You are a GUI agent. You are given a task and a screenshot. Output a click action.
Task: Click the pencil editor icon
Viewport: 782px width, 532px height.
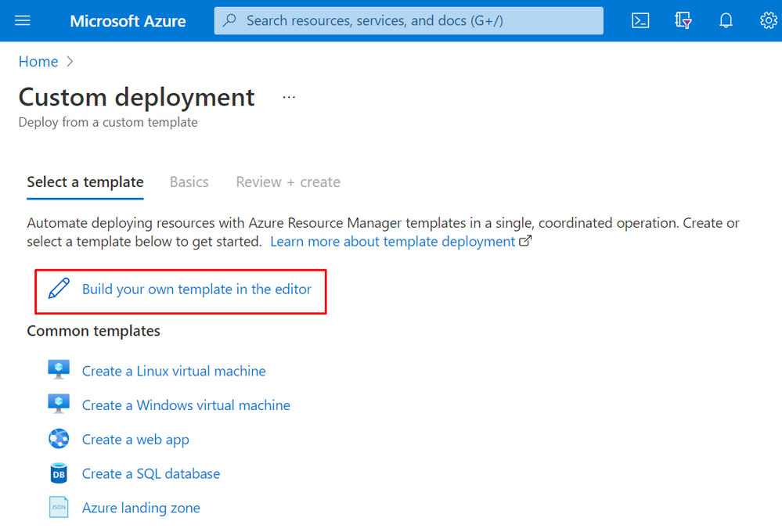point(59,289)
